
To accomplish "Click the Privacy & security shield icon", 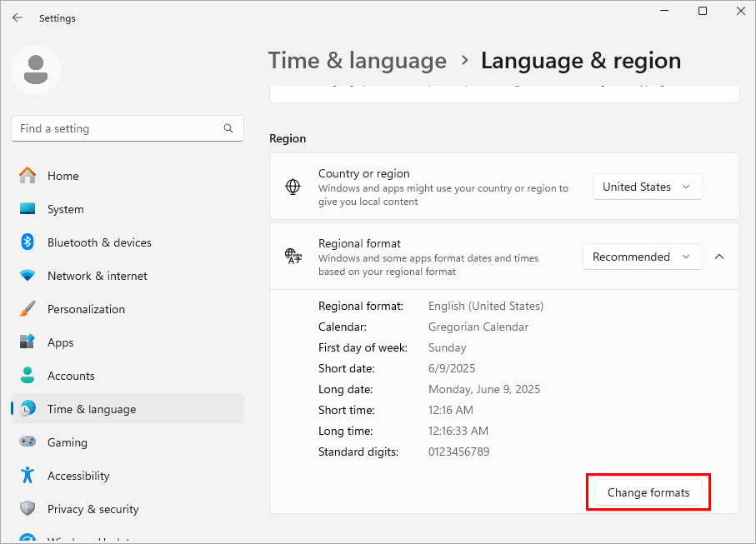I will 28,509.
